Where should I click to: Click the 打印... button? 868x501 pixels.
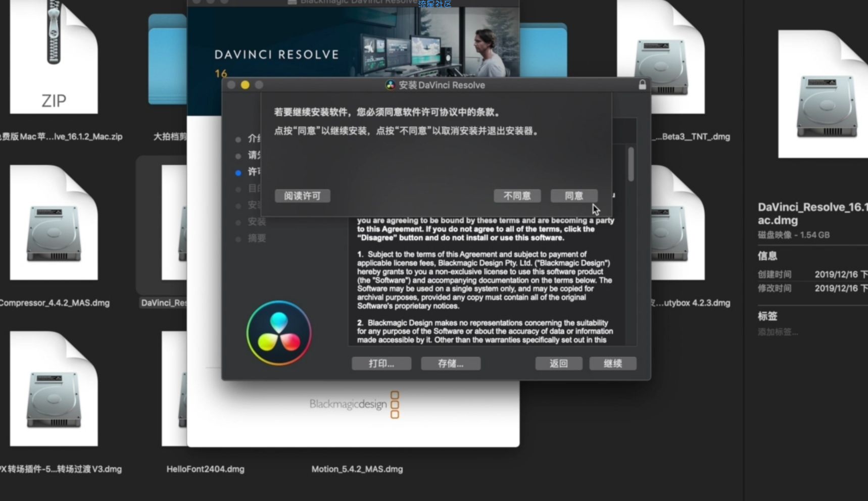pyautogui.click(x=381, y=364)
